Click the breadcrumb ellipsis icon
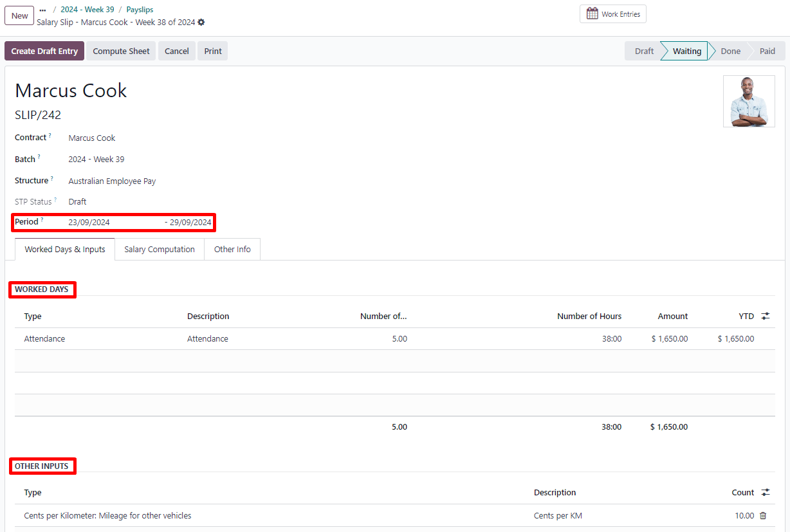 tap(42, 10)
